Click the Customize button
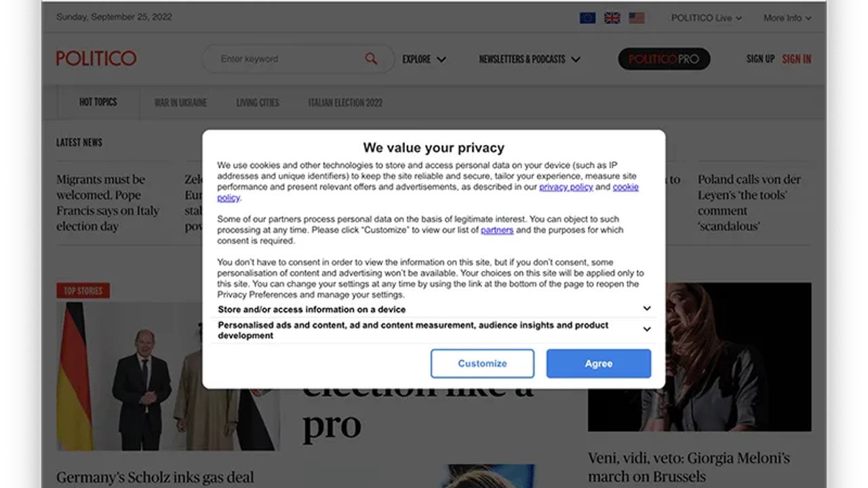 click(x=482, y=363)
